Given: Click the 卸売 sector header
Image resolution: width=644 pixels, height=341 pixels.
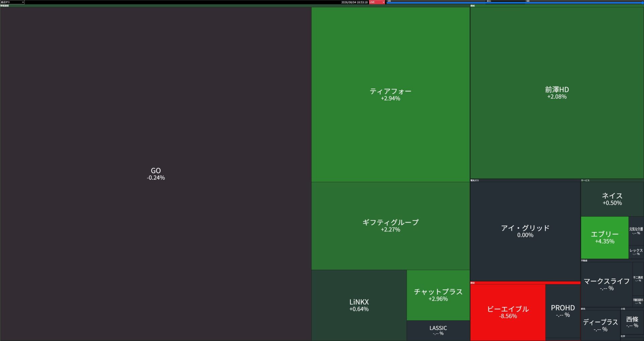Looking at the screenshot, I should click(x=600, y=309).
